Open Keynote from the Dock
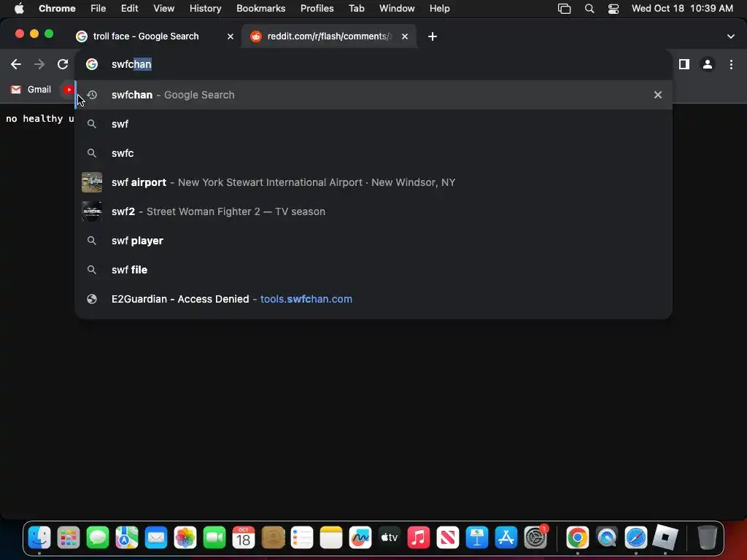 coord(477,538)
